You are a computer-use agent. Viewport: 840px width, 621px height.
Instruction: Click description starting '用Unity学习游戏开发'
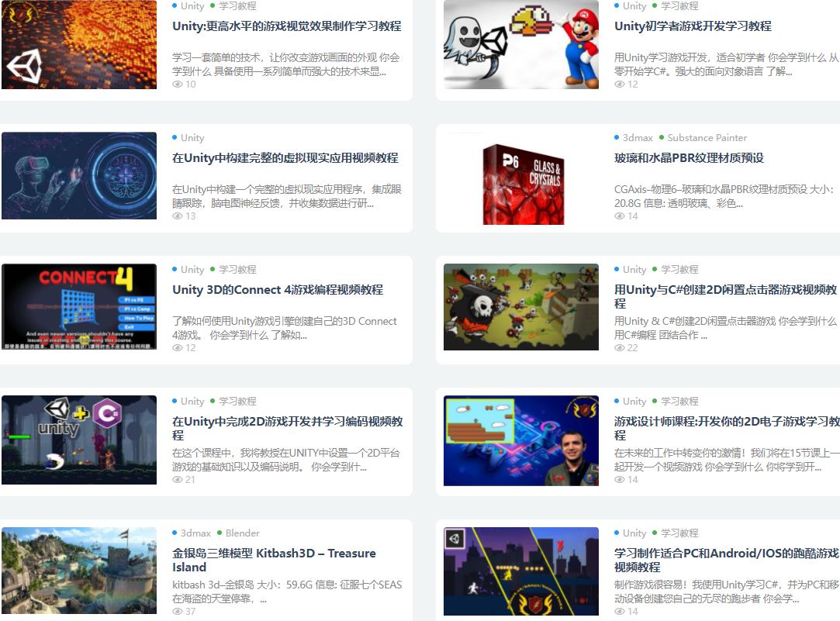(727, 65)
